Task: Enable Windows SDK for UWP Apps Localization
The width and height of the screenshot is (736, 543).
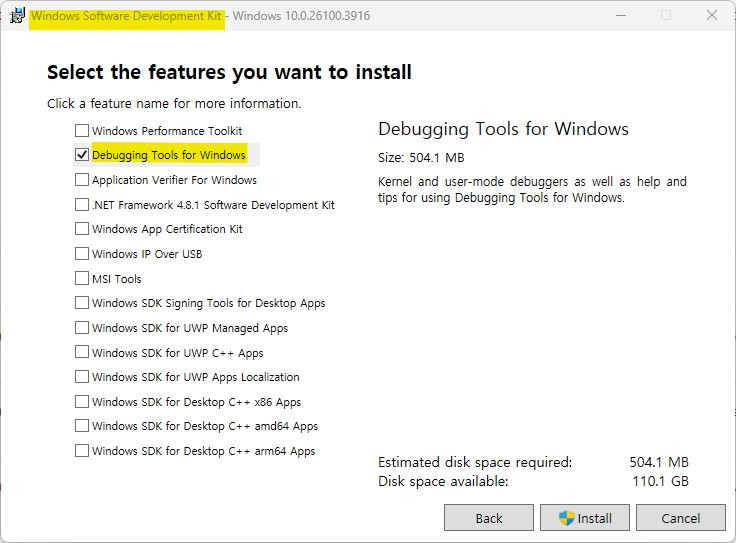Action: [x=82, y=376]
